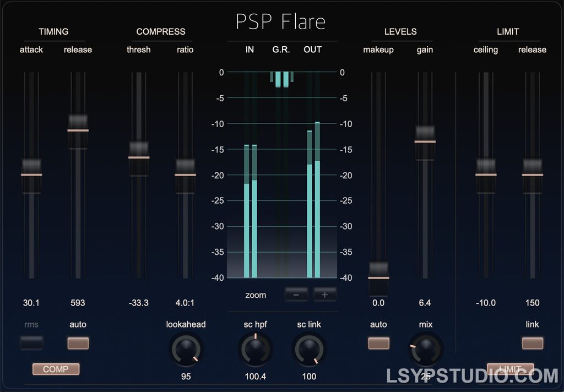Click the ratio slider handle
The image size is (564, 392).
point(185,175)
